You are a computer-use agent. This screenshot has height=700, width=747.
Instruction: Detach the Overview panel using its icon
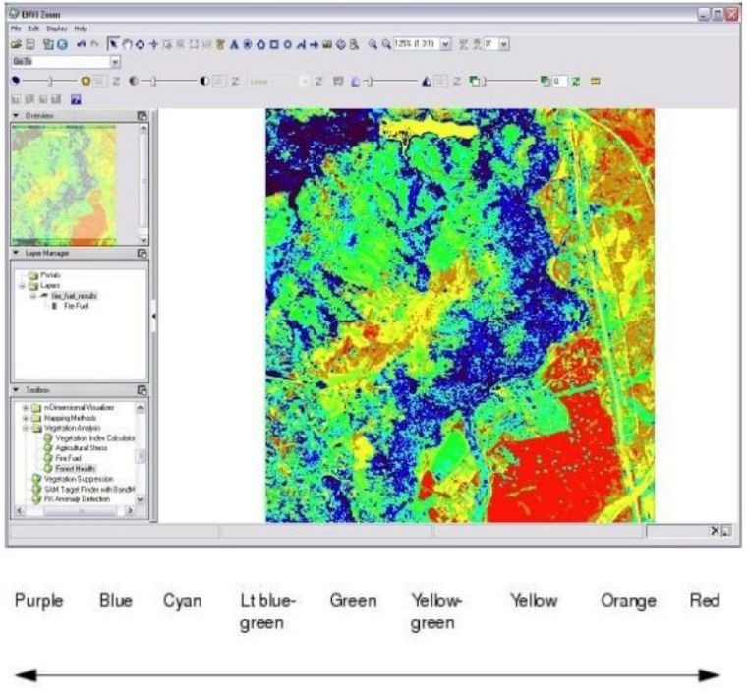pos(143,116)
